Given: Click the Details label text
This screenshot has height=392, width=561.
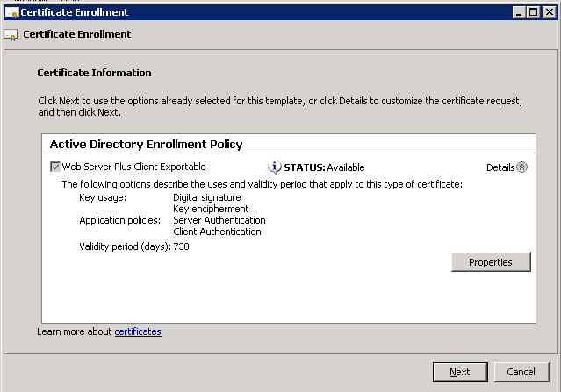Looking at the screenshot, I should (500, 167).
